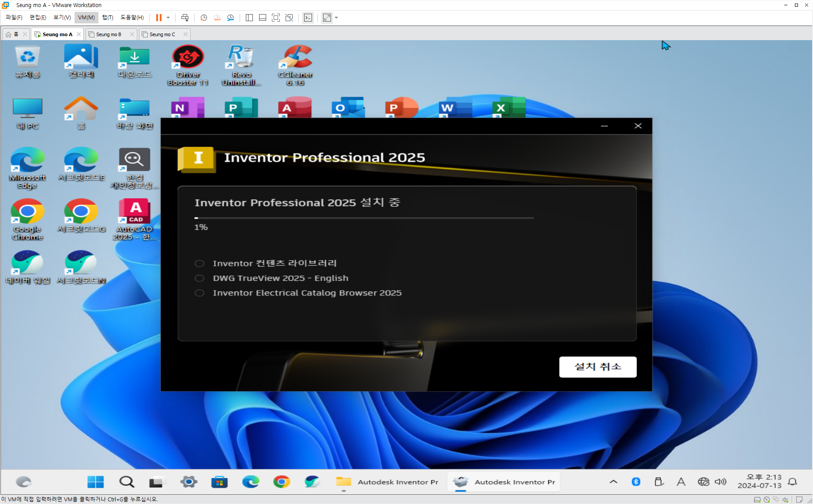This screenshot has height=504, width=813.
Task: Launch Revo Uninstaller desktop shortcut
Action: point(241,65)
